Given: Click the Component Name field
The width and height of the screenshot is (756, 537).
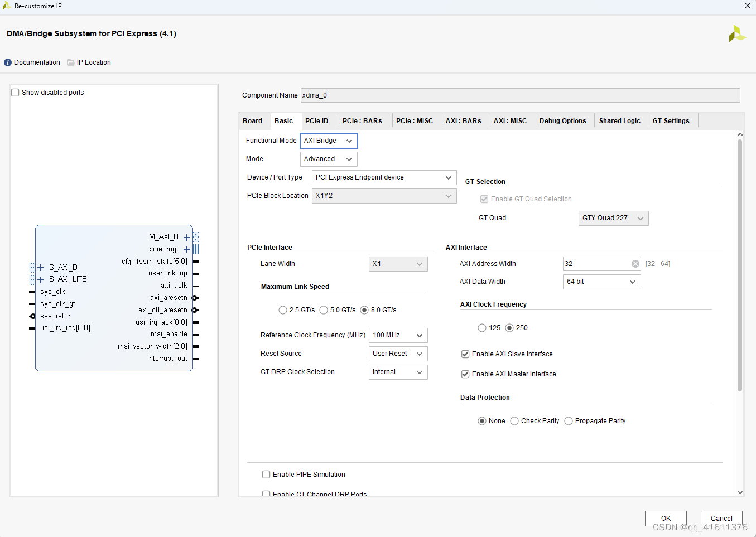Looking at the screenshot, I should click(520, 95).
